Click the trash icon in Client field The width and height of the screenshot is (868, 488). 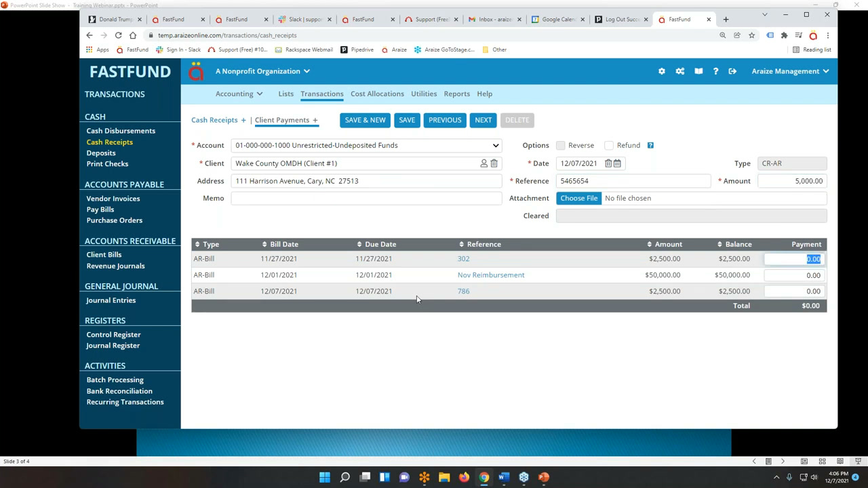coord(494,163)
